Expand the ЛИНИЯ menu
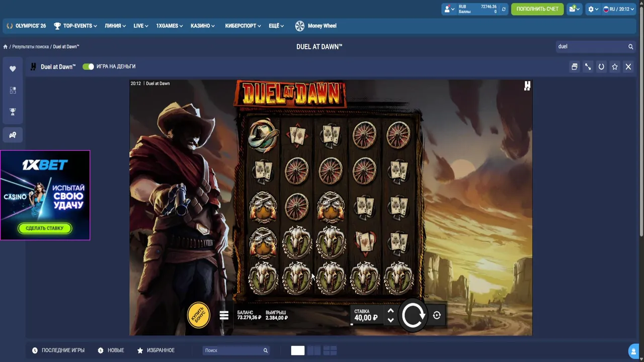The width and height of the screenshot is (644, 362). point(115,26)
